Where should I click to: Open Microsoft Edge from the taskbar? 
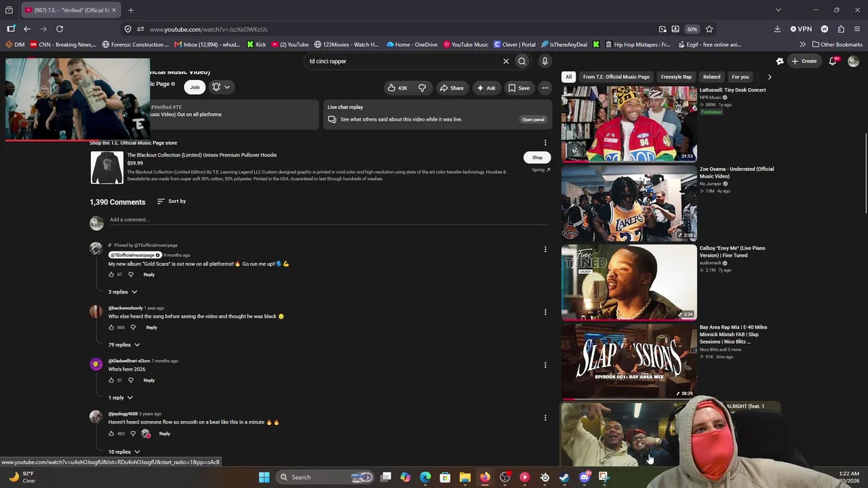pos(425,477)
